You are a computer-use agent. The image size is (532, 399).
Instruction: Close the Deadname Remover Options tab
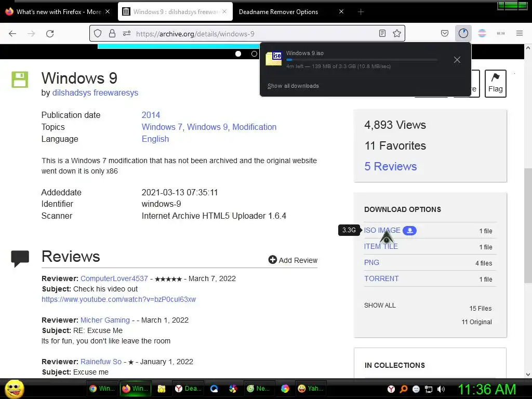click(341, 11)
